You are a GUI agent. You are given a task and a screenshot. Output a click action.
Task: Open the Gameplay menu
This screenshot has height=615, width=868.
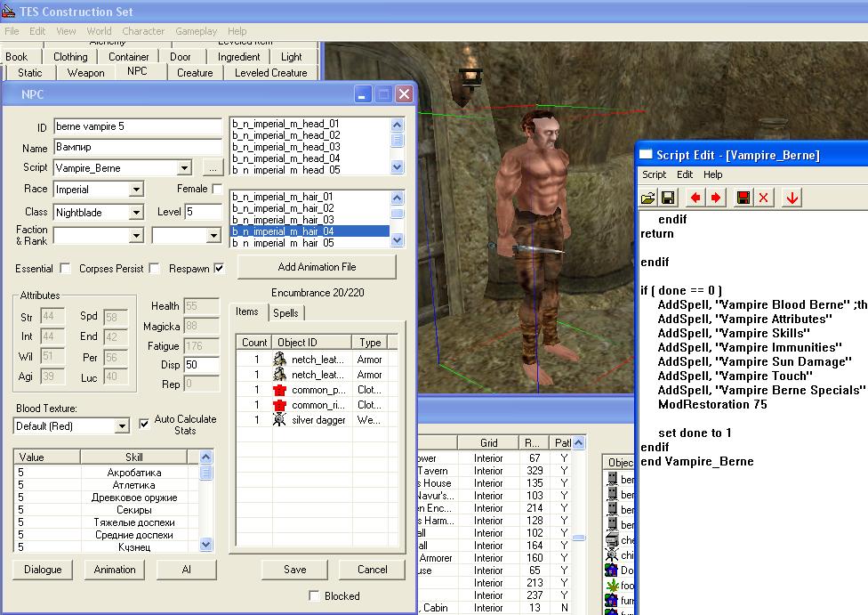[196, 31]
